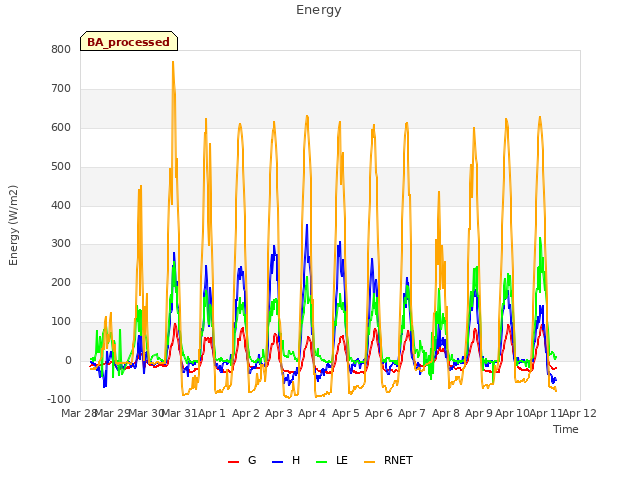Screen dimensions: 640x480
Task: Select the blue H legend swatch
Action: point(278,462)
